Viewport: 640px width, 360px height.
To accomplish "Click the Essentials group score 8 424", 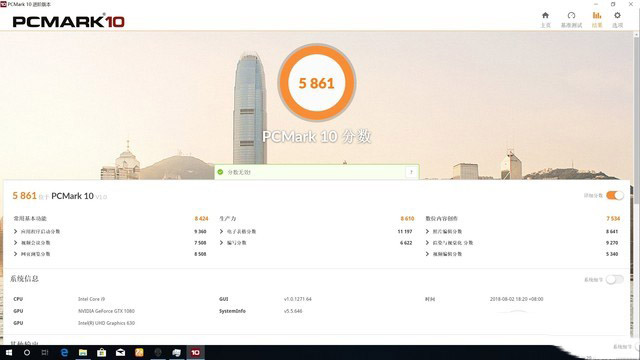I will tap(201, 219).
